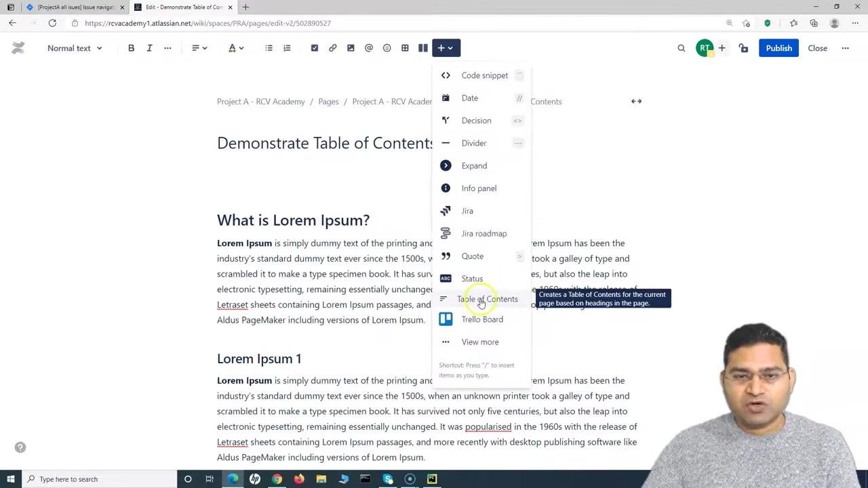The height and width of the screenshot is (488, 868).
Task: Open Task View on taskbar
Action: pos(210,479)
